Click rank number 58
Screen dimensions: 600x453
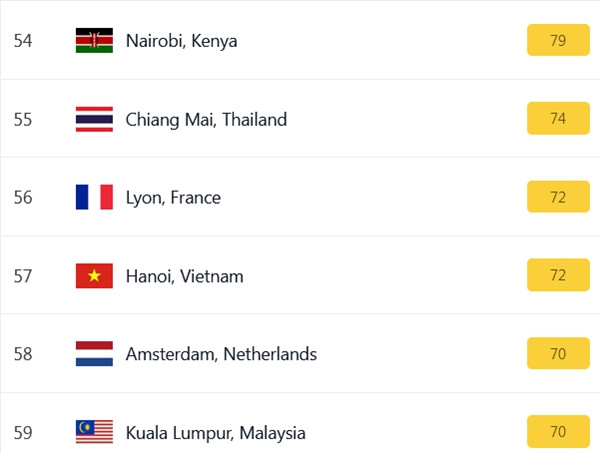(x=23, y=354)
